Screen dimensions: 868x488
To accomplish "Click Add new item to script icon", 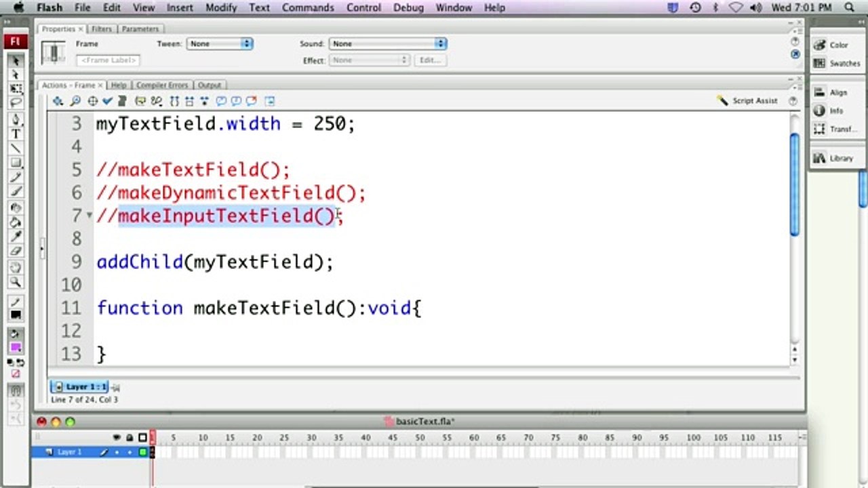I will [58, 101].
